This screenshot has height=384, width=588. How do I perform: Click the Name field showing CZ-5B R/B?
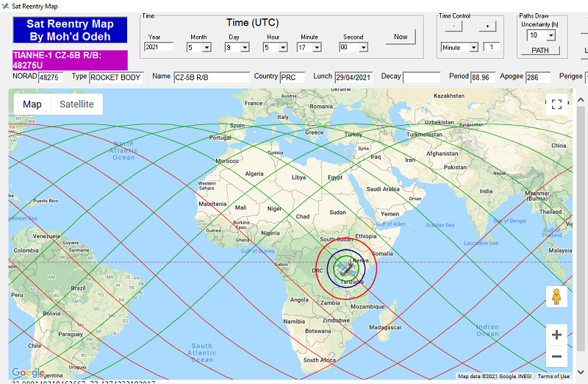point(212,78)
